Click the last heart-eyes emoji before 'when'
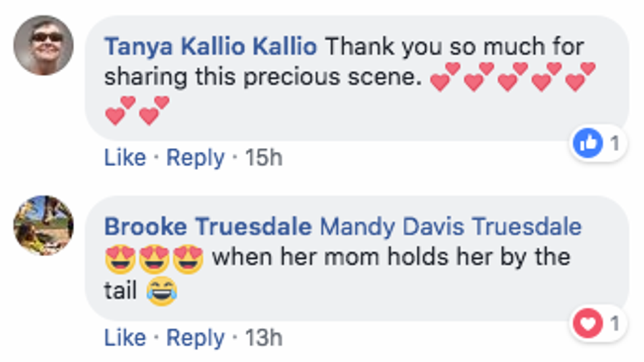 pos(188,257)
